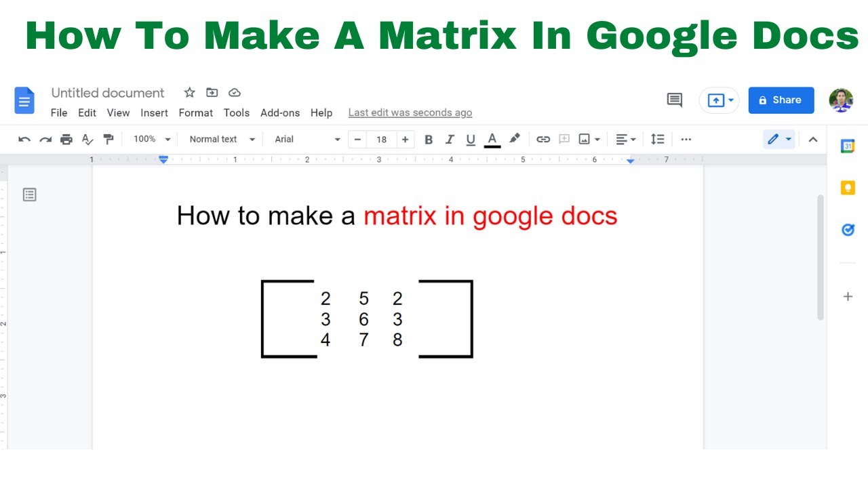The image size is (868, 488).
Task: Click the Present to meeting button
Action: coord(719,100)
